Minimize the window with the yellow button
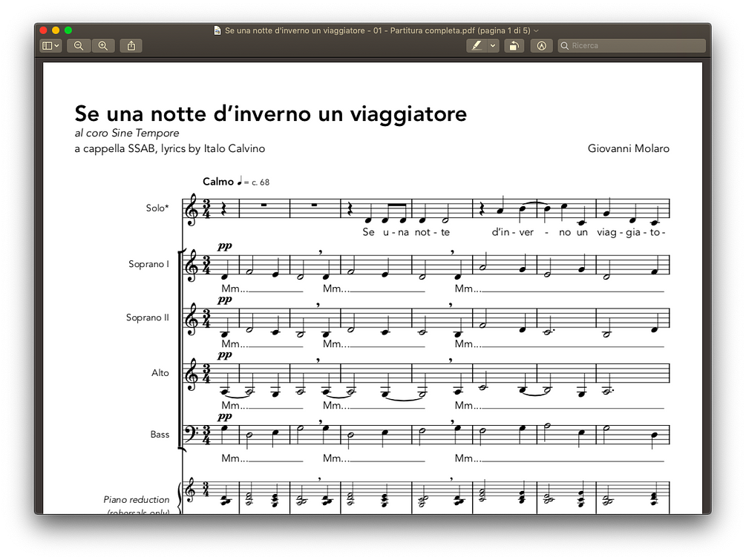 coord(56,30)
